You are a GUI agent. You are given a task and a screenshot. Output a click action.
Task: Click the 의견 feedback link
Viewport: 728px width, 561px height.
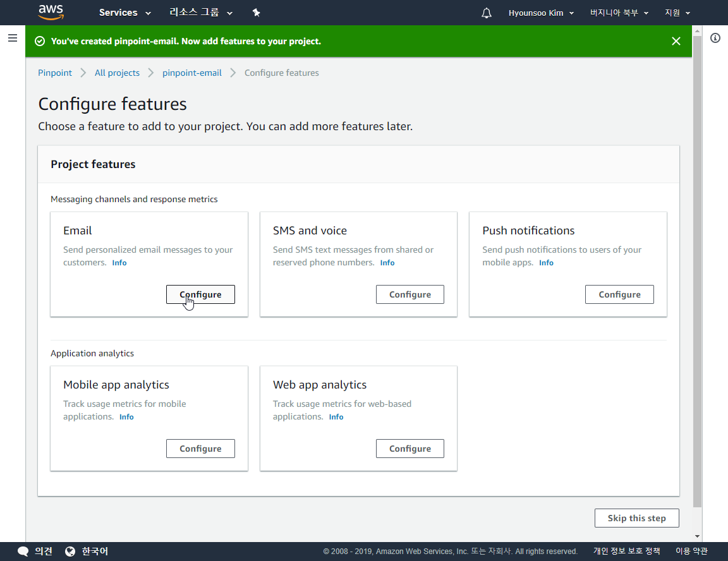tap(43, 552)
